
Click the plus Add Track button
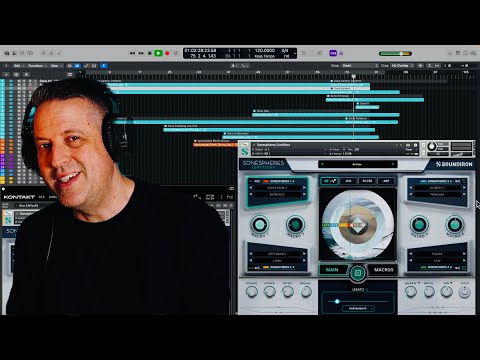point(6,74)
